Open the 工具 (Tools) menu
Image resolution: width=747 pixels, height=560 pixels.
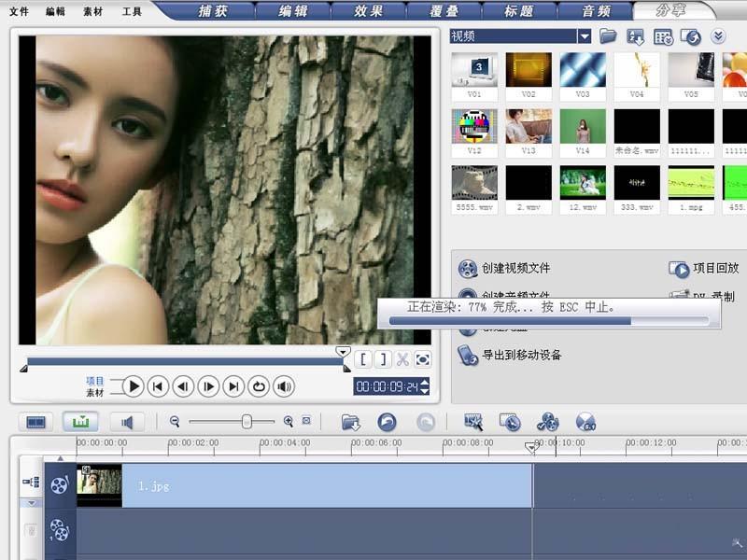coord(133,12)
